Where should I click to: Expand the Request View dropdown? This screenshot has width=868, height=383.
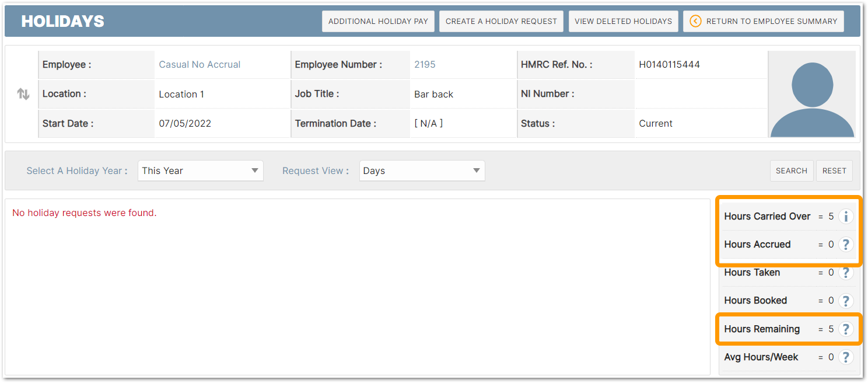(422, 171)
